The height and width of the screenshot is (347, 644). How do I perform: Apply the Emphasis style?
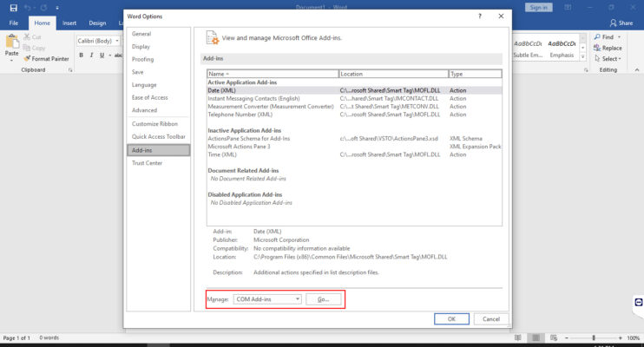click(562, 49)
